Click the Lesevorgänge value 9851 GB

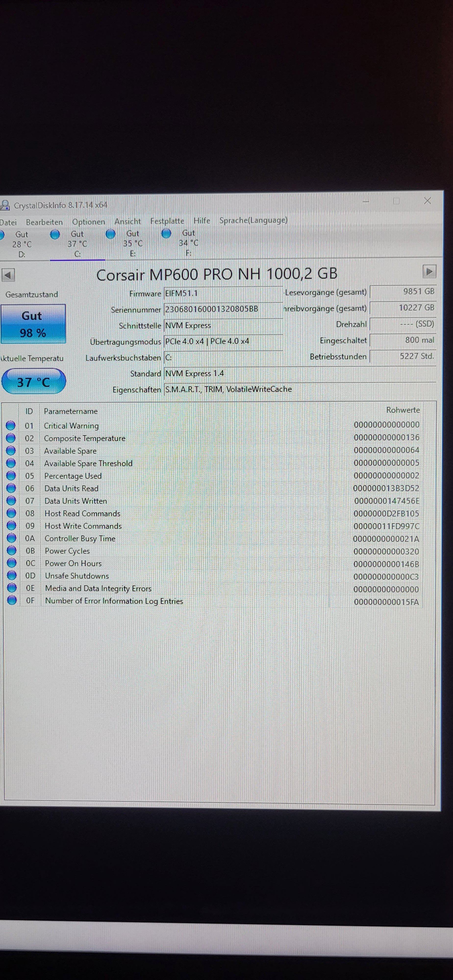pyautogui.click(x=403, y=292)
